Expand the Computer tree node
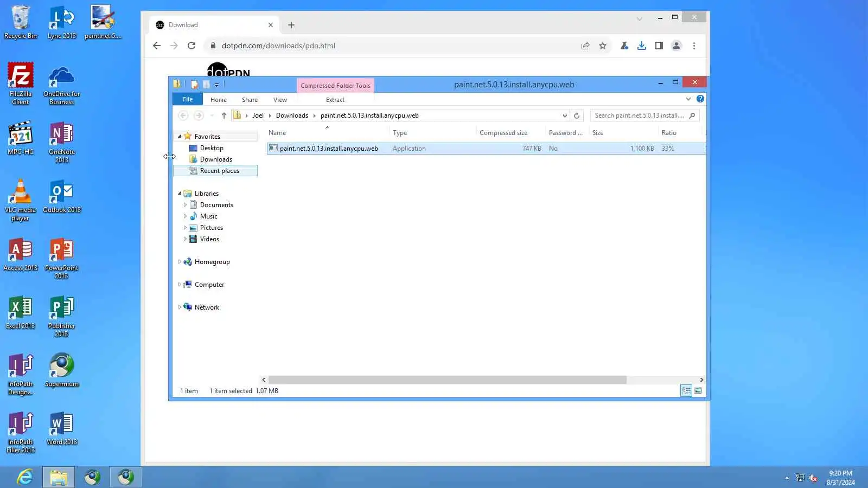Image resolution: width=868 pixels, height=488 pixels. point(180,285)
